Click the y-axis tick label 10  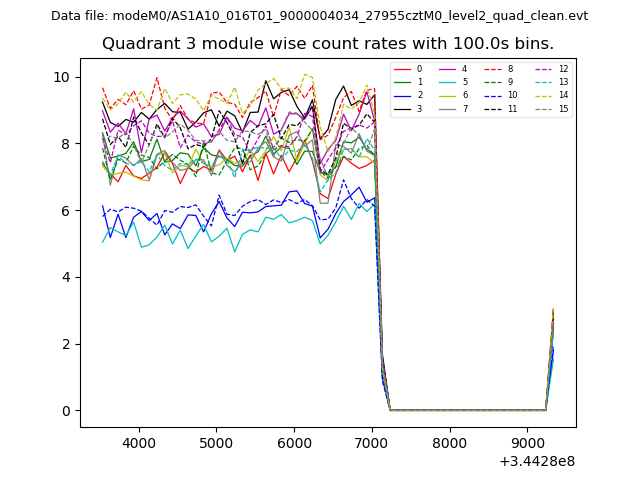click(61, 78)
